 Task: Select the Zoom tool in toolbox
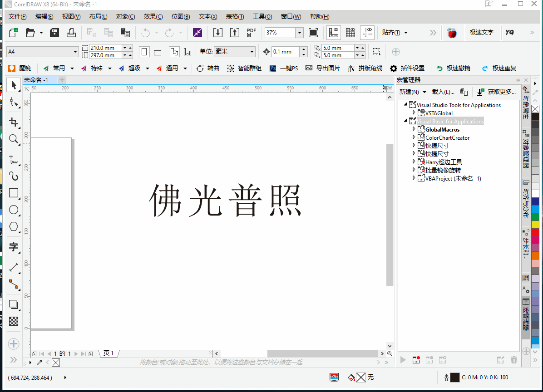click(x=14, y=139)
